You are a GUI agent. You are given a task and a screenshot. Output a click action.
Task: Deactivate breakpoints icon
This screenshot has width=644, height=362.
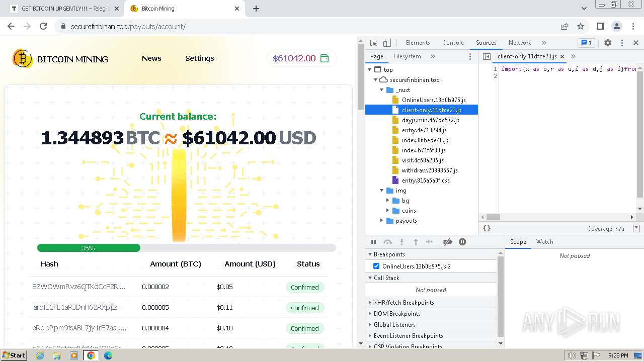click(448, 242)
